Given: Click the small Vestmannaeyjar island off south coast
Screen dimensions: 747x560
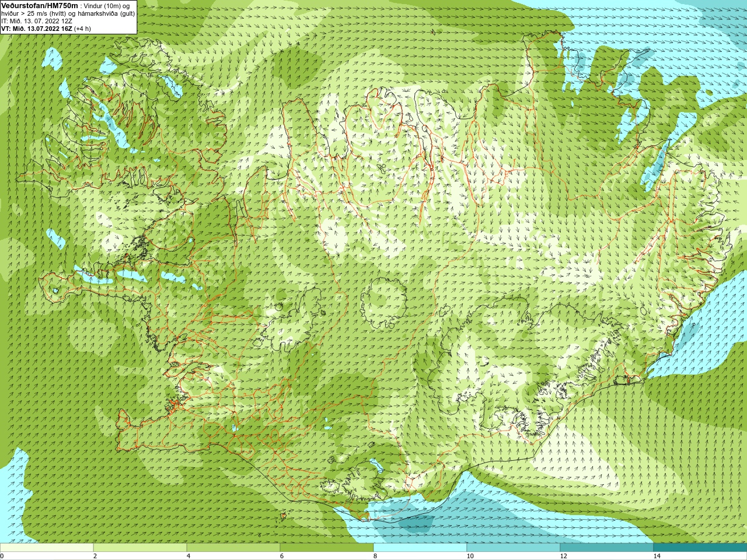Looking at the screenshot, I should point(284,516).
